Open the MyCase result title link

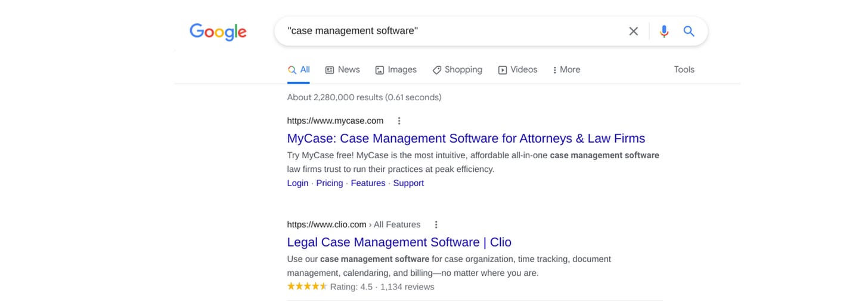466,138
